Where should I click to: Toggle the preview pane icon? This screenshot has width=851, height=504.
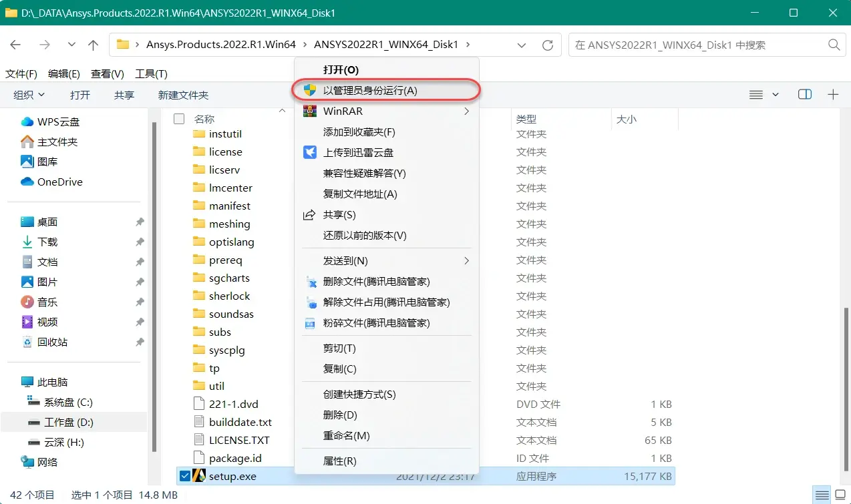[805, 95]
